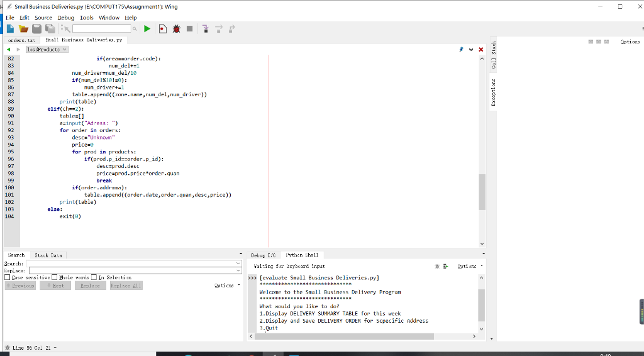Expand the editor chevron dropdown near the pin

[x=471, y=49]
